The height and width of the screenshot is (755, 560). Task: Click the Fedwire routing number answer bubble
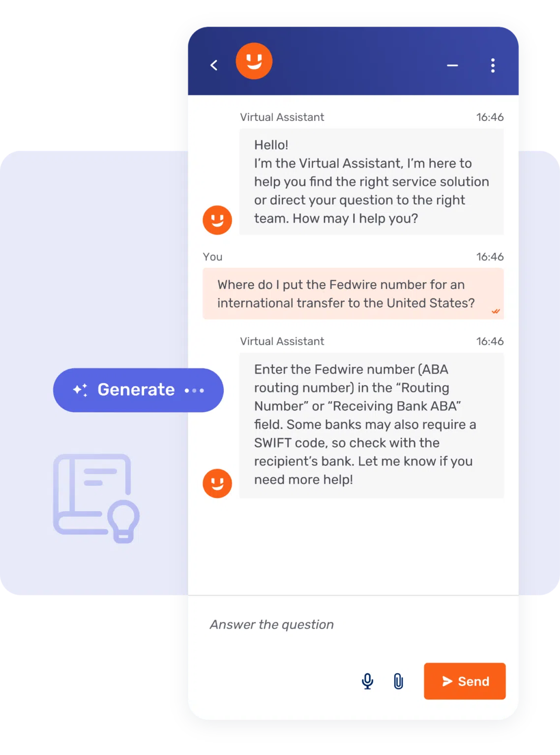(x=371, y=425)
